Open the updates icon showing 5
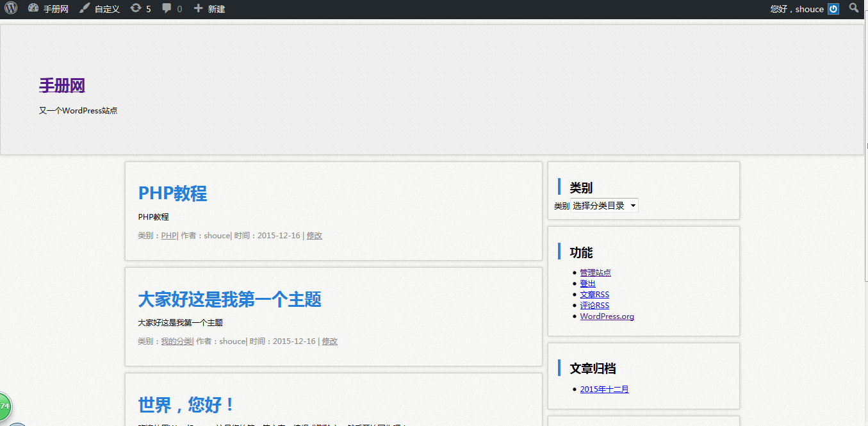The height and width of the screenshot is (426, 868). 136,8
